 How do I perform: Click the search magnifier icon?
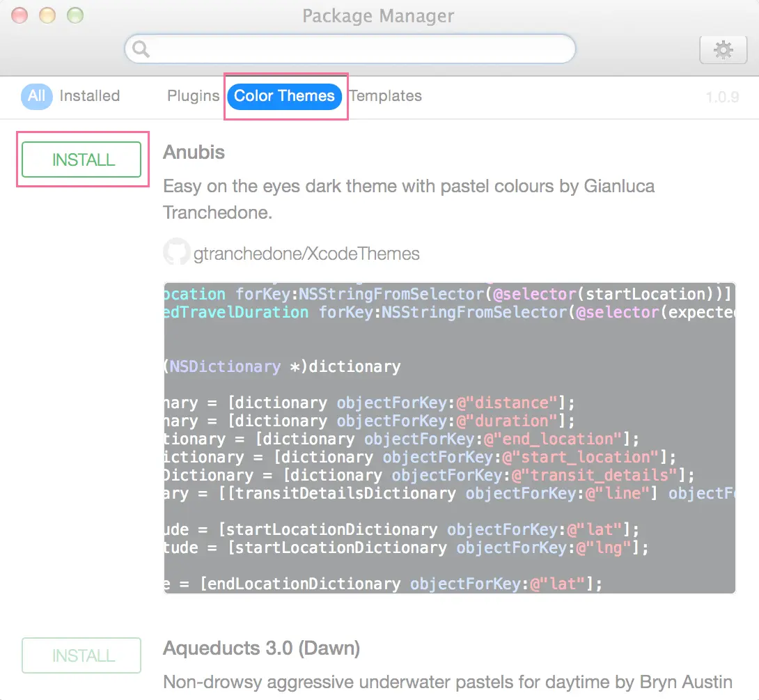[141, 49]
